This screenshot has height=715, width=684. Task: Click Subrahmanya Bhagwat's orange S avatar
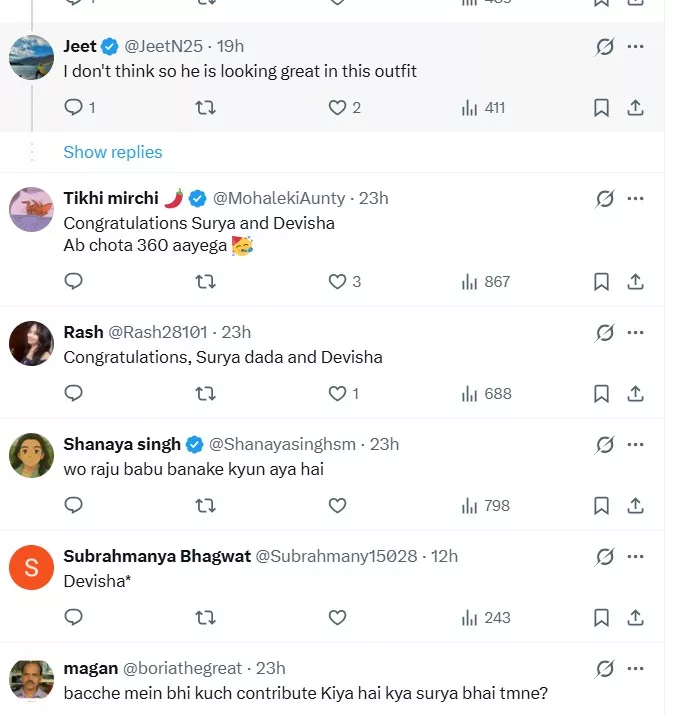tap(31, 568)
